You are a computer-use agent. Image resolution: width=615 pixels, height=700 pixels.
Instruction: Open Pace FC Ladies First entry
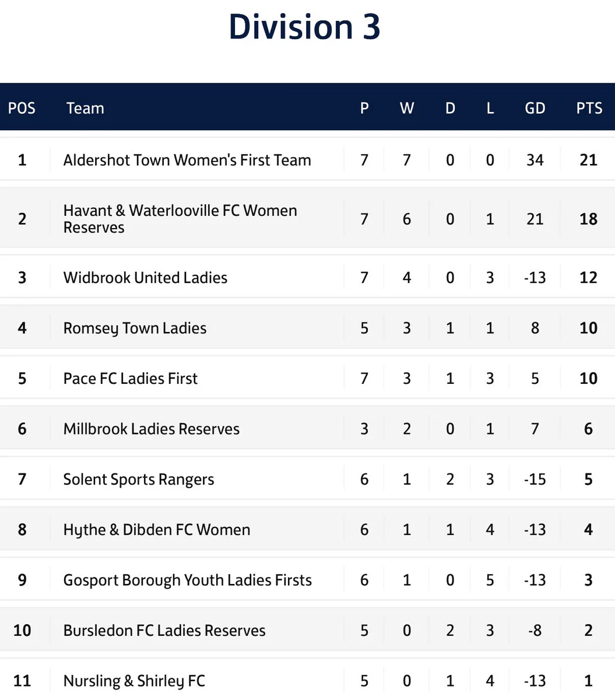coord(131,378)
